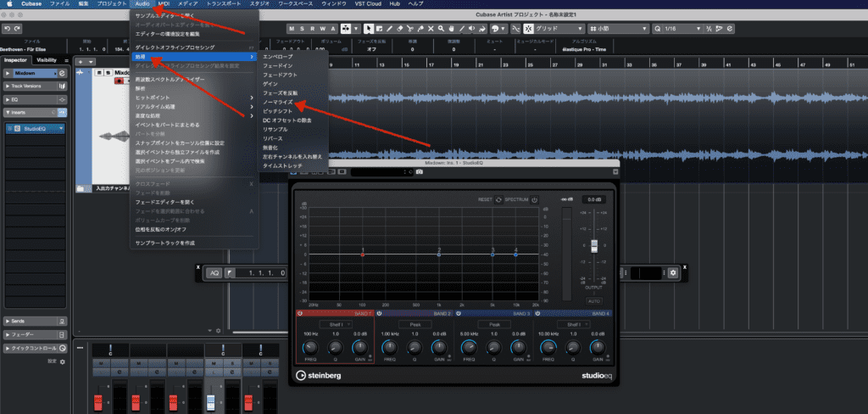Open StudioEQ editor from insert slot
The image size is (868, 414).
[x=15, y=129]
